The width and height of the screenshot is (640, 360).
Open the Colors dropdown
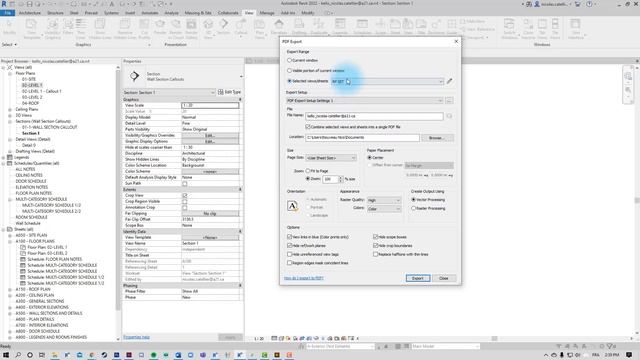[384, 209]
